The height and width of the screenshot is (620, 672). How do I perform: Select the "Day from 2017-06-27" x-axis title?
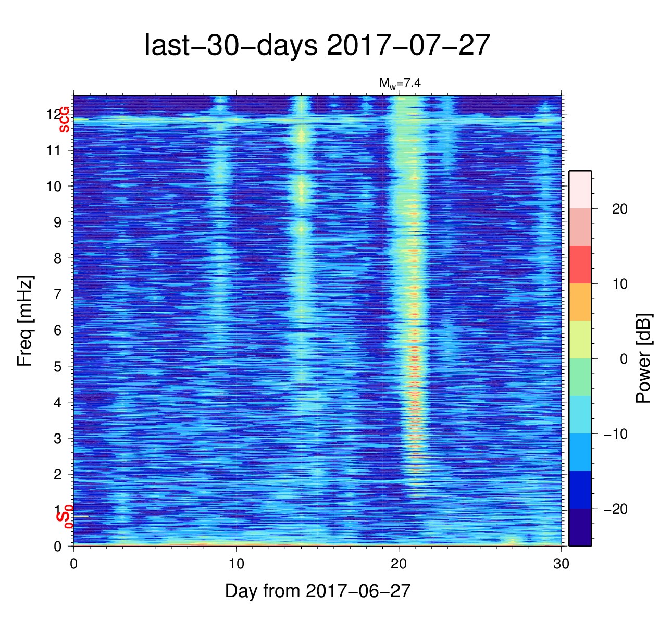pos(317,591)
